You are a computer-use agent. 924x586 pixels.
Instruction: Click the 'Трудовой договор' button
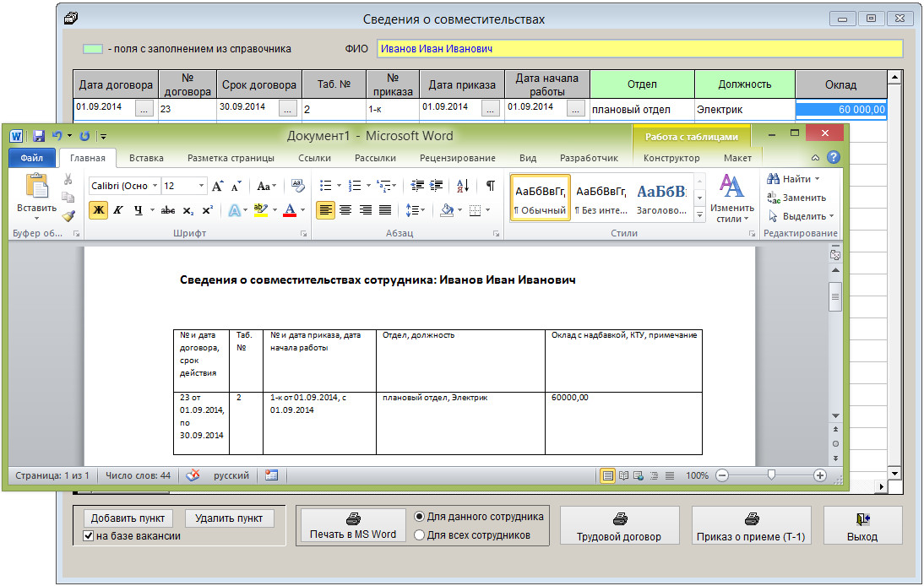[619, 527]
